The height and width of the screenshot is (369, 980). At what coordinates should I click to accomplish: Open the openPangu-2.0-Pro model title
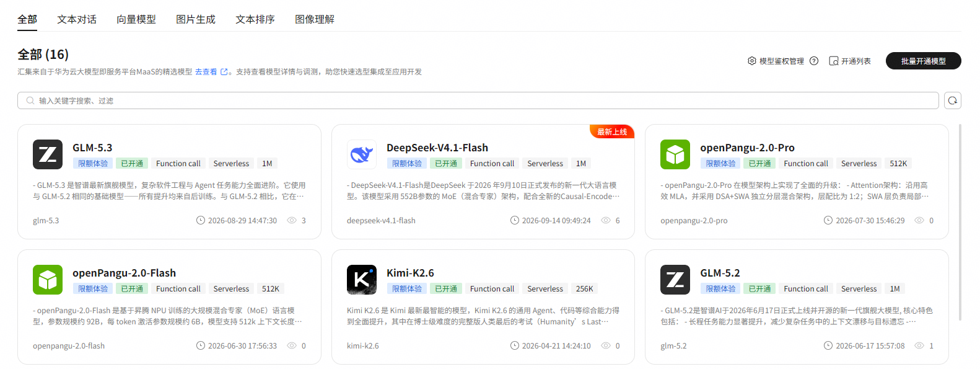(748, 148)
